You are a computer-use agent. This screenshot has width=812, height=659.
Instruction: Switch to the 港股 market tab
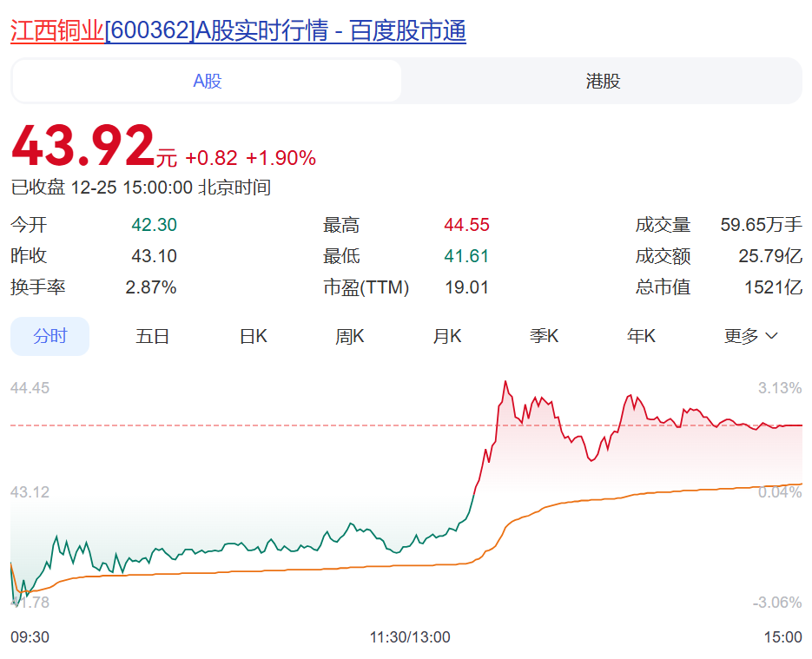coord(603,82)
